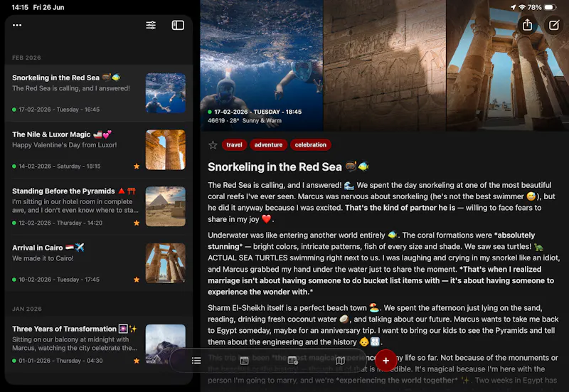Click the JAN 2026 section header

[x=27, y=309]
